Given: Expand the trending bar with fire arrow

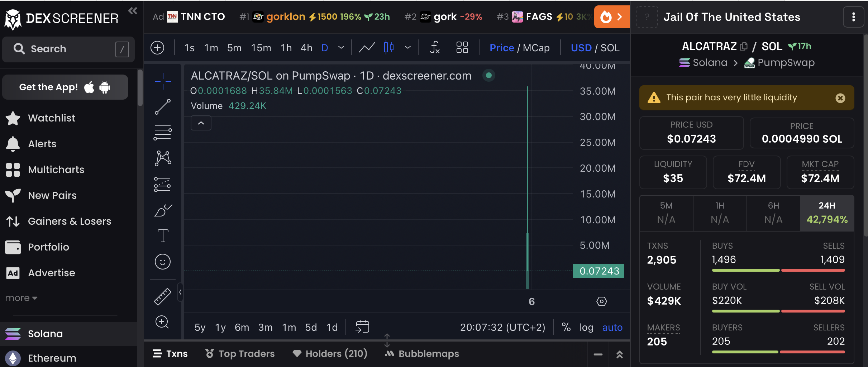Looking at the screenshot, I should pyautogui.click(x=612, y=17).
